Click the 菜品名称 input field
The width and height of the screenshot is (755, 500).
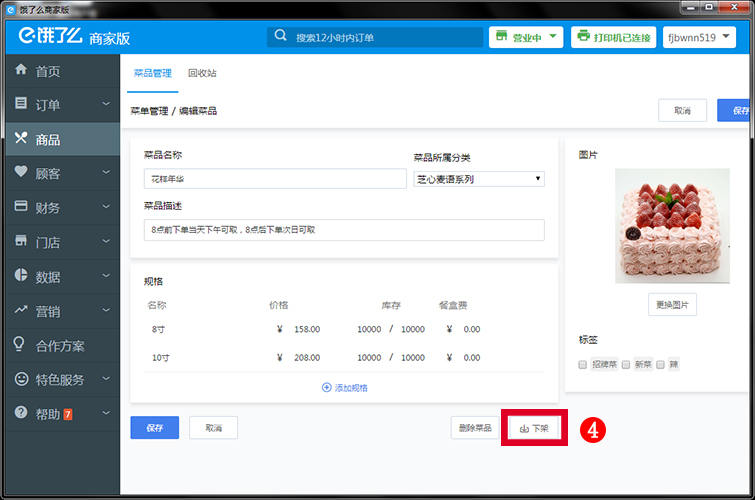(270, 179)
